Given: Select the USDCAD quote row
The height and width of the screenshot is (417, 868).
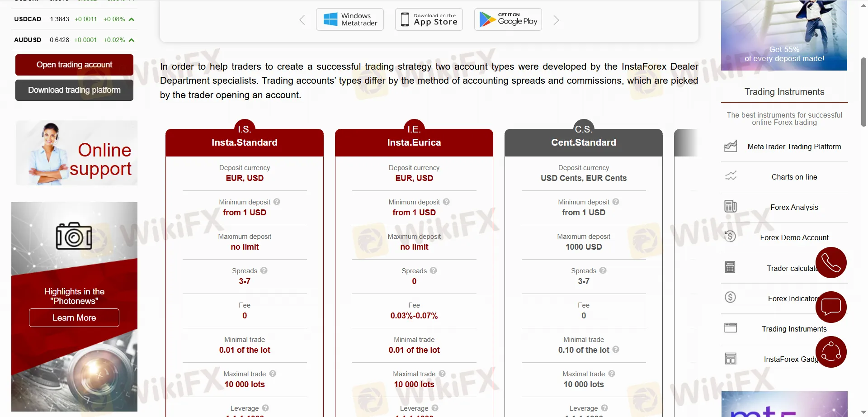Looking at the screenshot, I should click(x=74, y=19).
